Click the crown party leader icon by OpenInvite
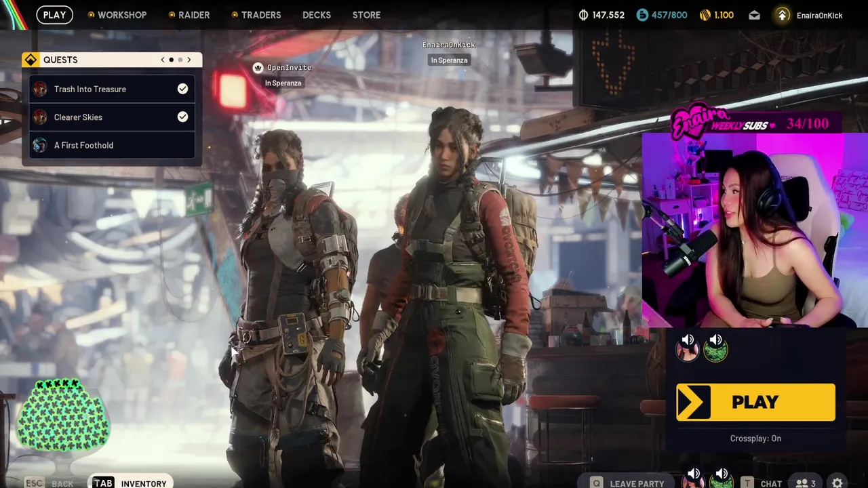868x488 pixels. (258, 68)
